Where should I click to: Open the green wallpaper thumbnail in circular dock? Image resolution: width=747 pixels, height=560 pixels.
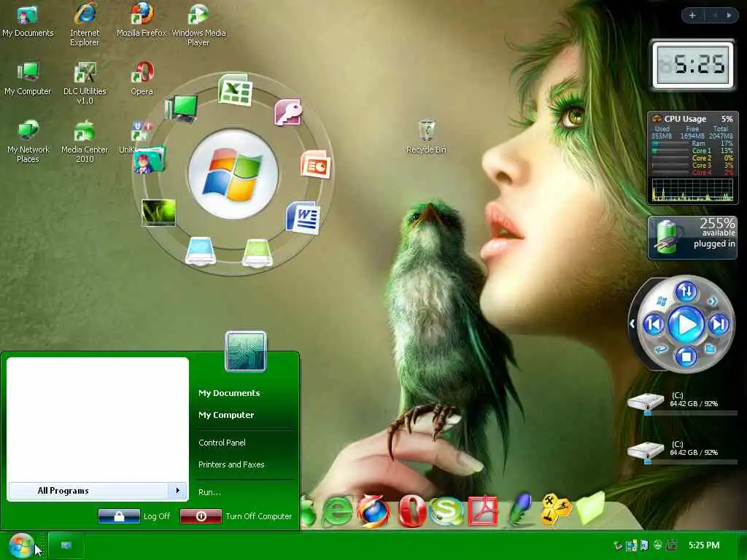coord(158,212)
